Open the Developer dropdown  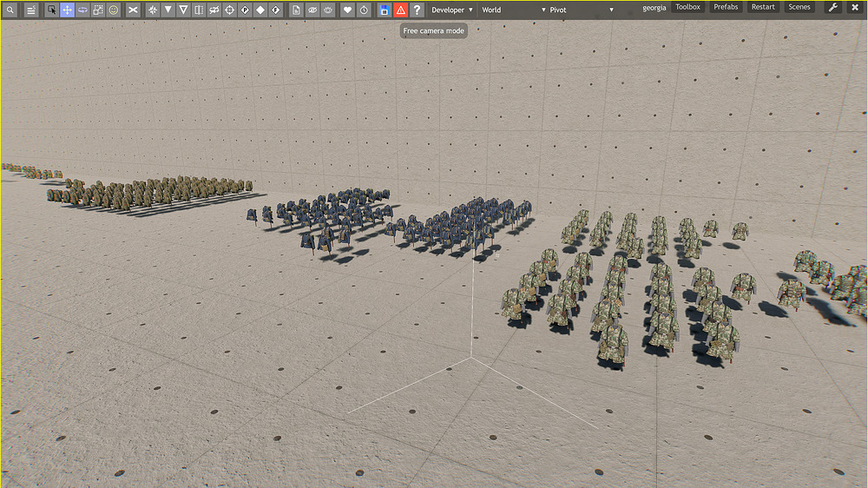point(452,10)
